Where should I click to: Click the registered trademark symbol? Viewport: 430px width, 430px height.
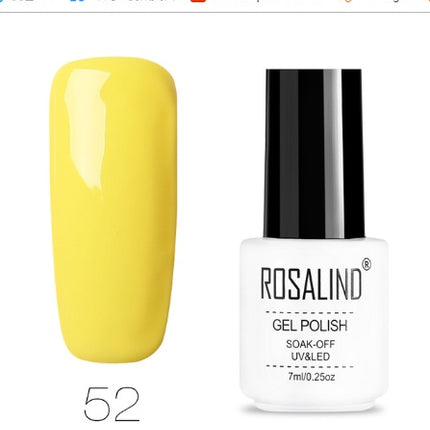coord(366,264)
